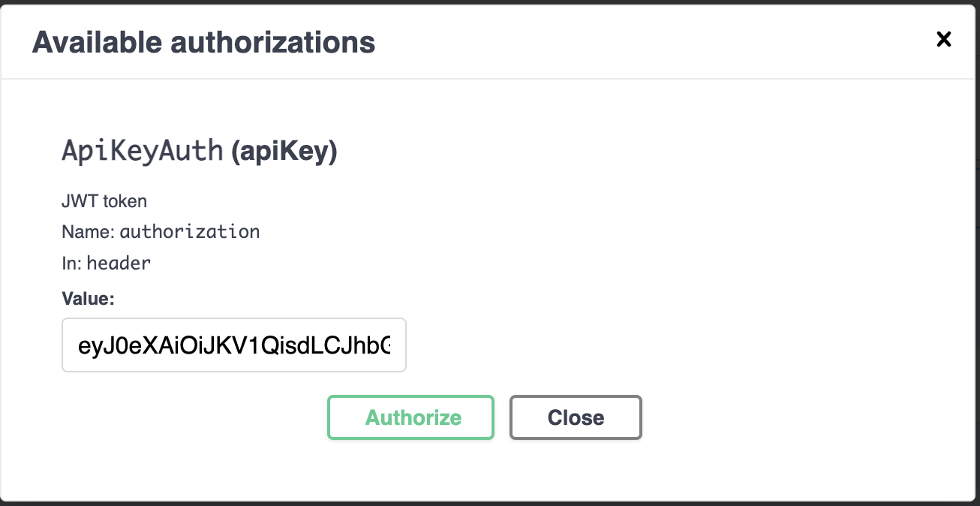Click the "header" location value
Image resolution: width=980 pixels, height=506 pixels.
click(x=119, y=263)
